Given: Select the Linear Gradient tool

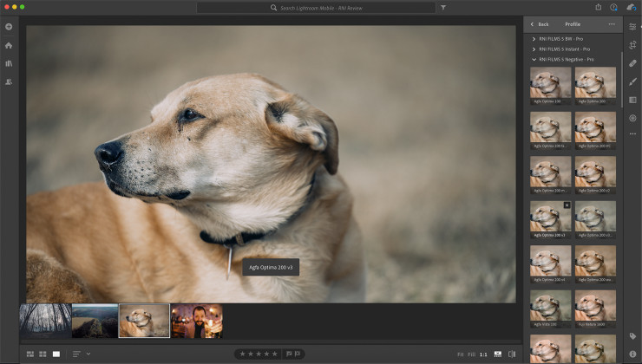Looking at the screenshot, I should click(632, 100).
